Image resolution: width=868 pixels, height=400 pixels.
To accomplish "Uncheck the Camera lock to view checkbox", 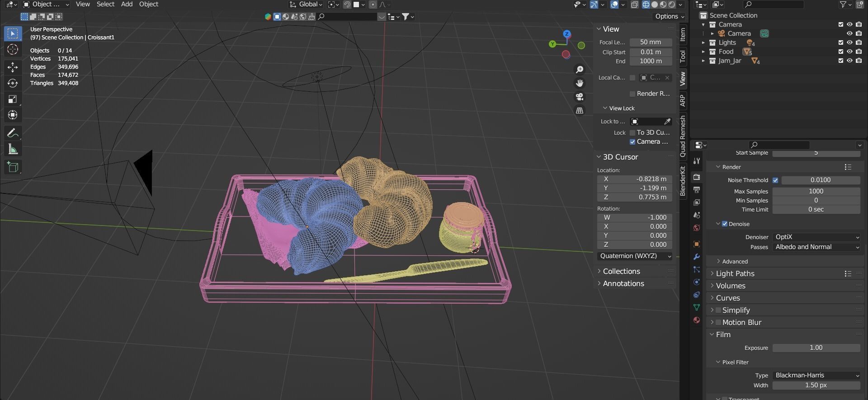I will coord(632,142).
